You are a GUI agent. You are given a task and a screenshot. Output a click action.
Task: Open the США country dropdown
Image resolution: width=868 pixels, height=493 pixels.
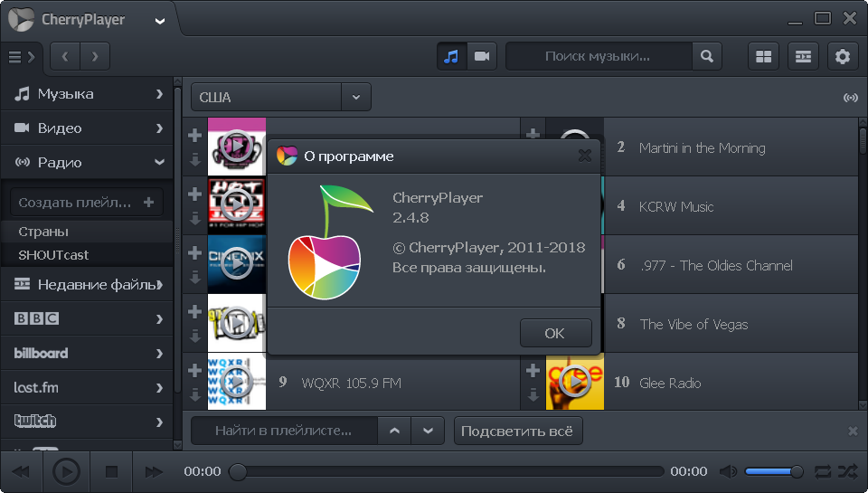[x=281, y=98]
